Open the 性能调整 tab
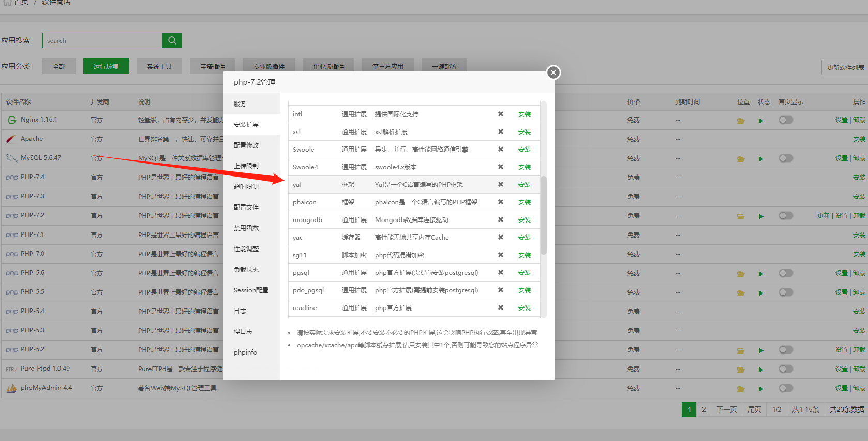 coord(252,248)
